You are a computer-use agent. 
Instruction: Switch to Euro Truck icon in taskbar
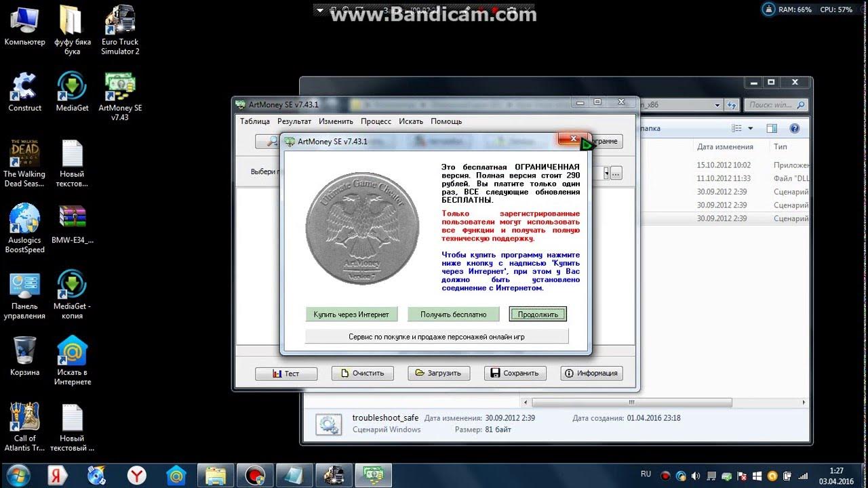(334, 475)
